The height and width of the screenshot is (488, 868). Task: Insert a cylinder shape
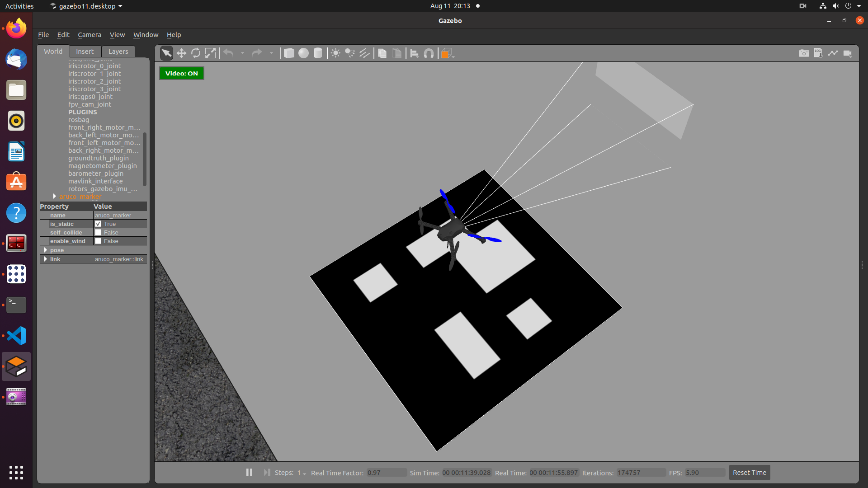click(318, 53)
